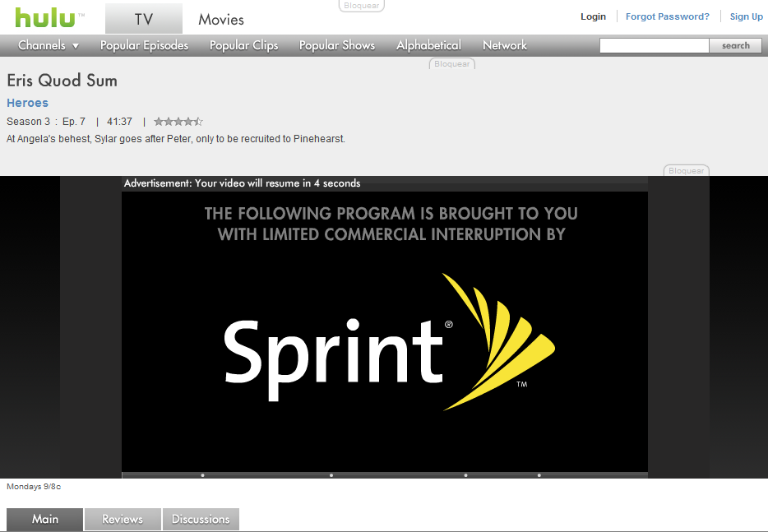
Task: Click the second ad-break marker on the timeline
Action: pyautogui.click(x=331, y=475)
